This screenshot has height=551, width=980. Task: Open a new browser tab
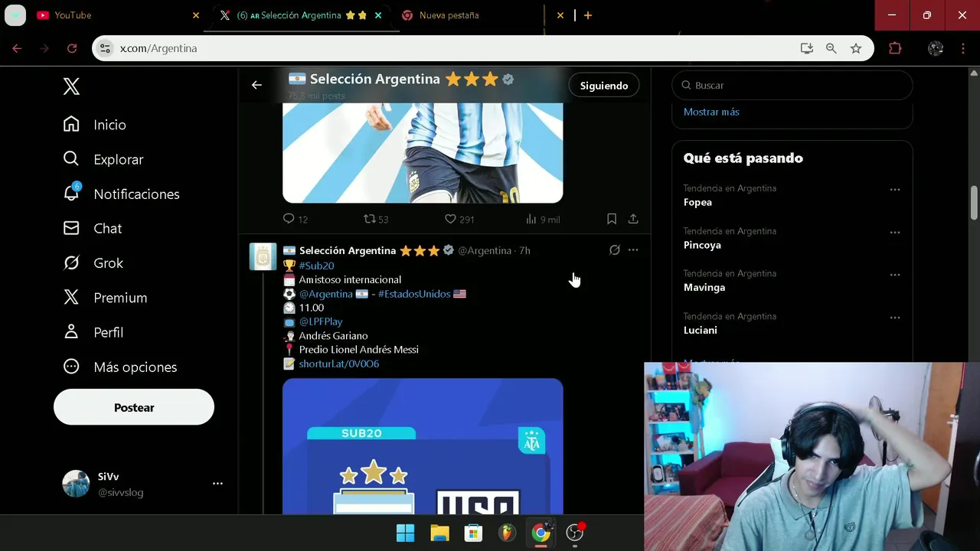coord(588,15)
